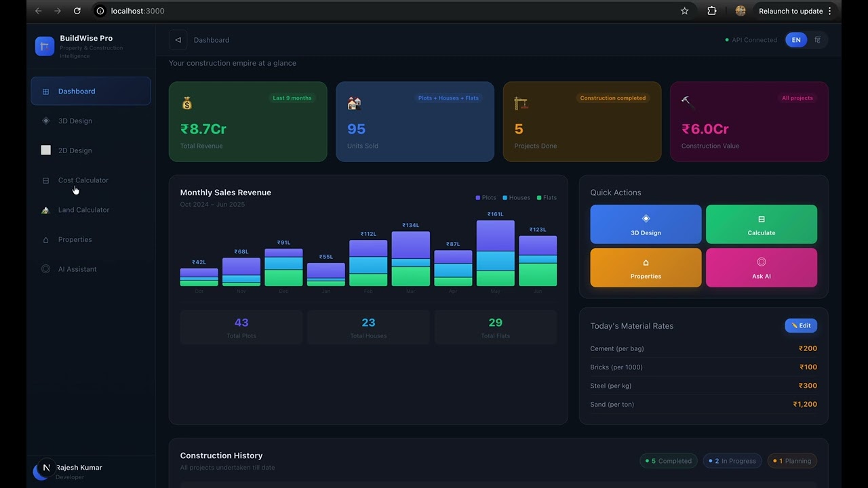Click the Calculate quick action button
Screen dimensions: 868x488
tap(762, 224)
